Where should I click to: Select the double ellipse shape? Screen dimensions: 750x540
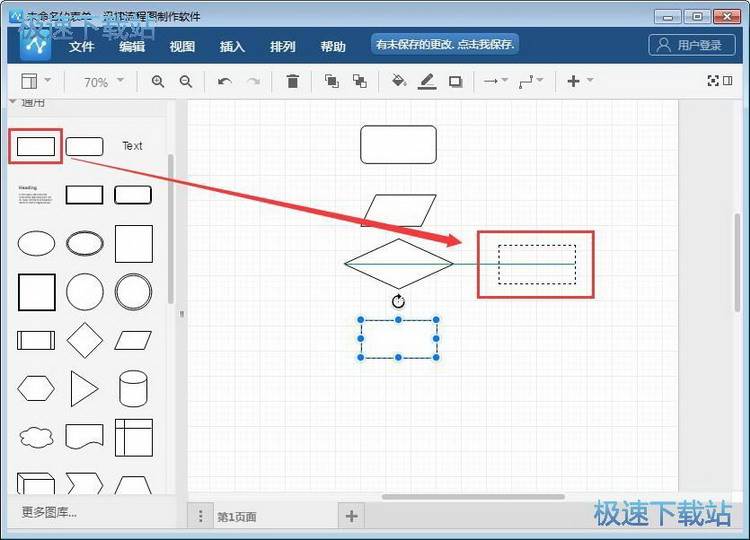85,243
